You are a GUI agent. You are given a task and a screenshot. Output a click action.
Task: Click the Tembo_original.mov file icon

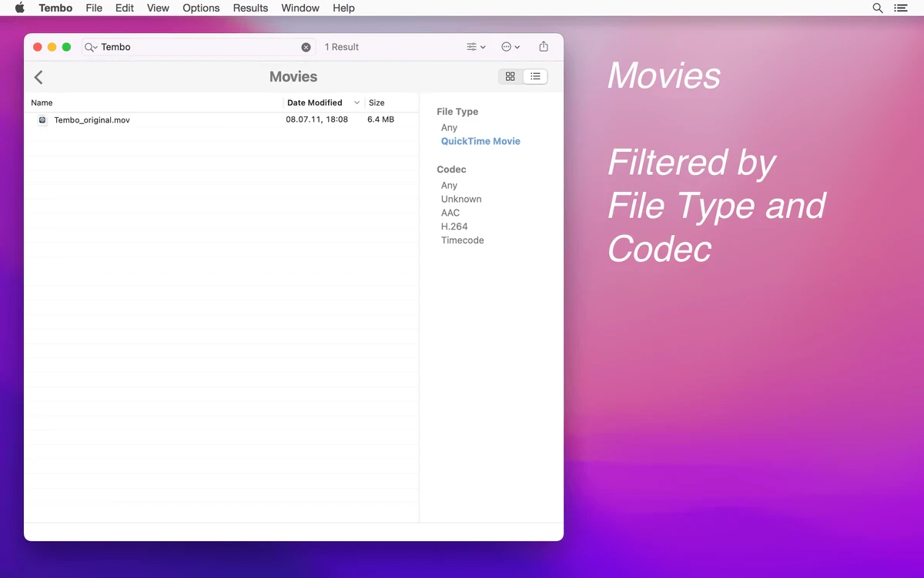[x=42, y=120]
